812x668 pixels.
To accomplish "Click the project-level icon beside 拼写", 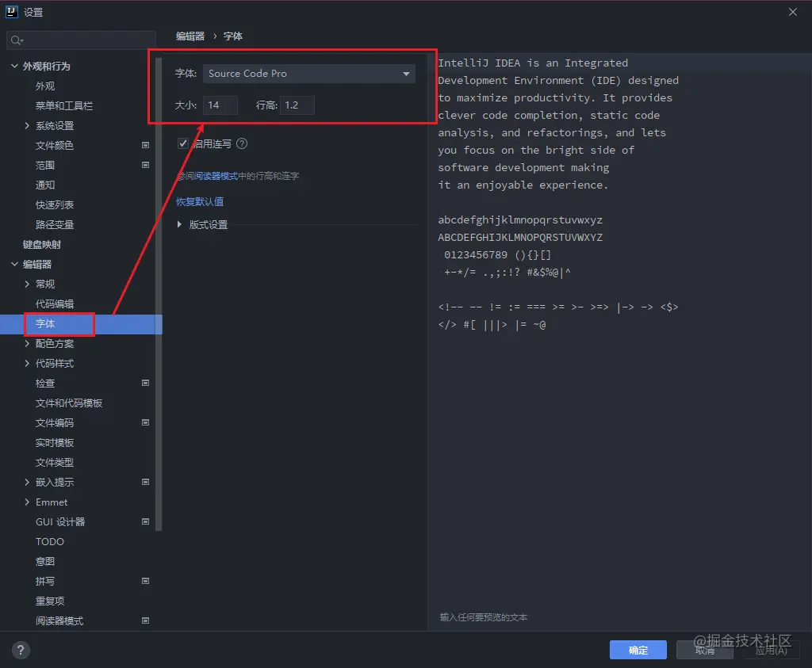I will pyautogui.click(x=146, y=581).
